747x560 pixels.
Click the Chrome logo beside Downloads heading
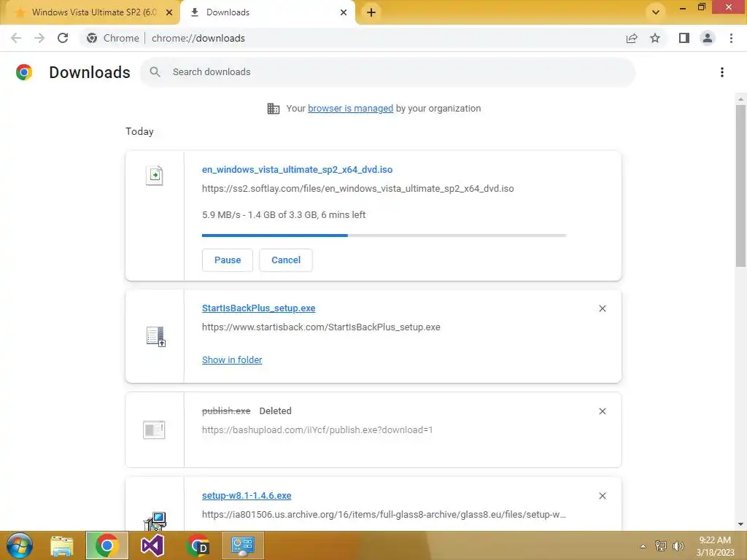click(x=24, y=72)
